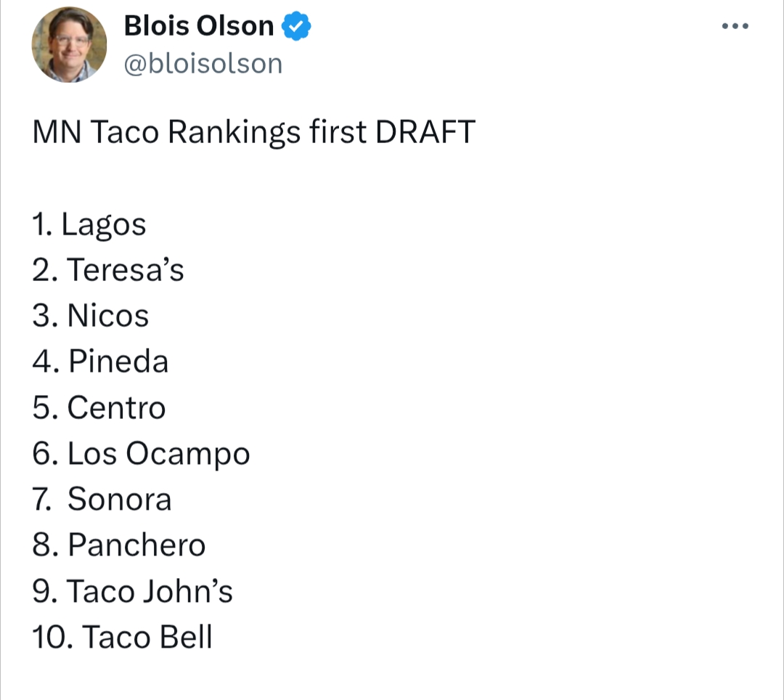
Task: Select the Taco John's entry
Action: (x=150, y=591)
